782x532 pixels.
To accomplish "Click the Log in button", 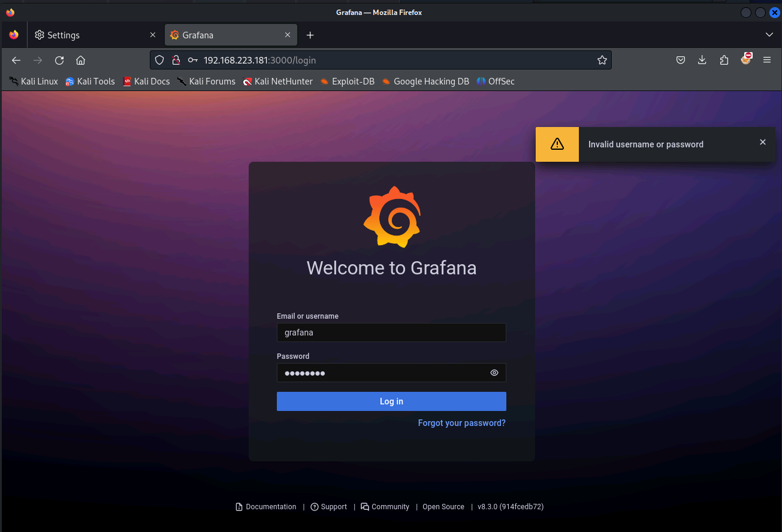I will pyautogui.click(x=391, y=401).
